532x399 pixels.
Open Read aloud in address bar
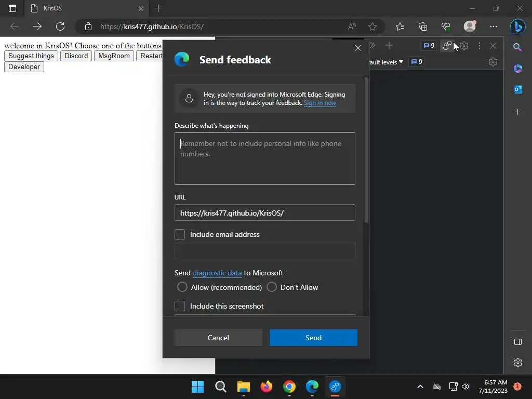(x=352, y=26)
